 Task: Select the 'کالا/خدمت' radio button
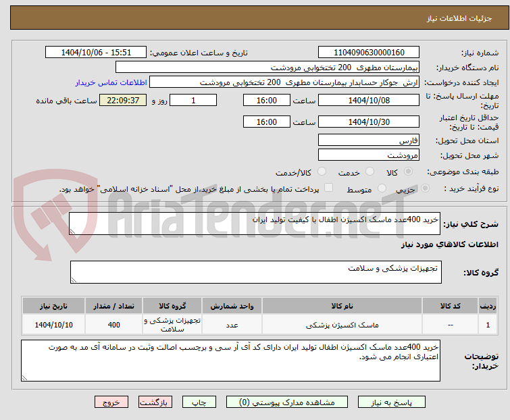[322, 172]
